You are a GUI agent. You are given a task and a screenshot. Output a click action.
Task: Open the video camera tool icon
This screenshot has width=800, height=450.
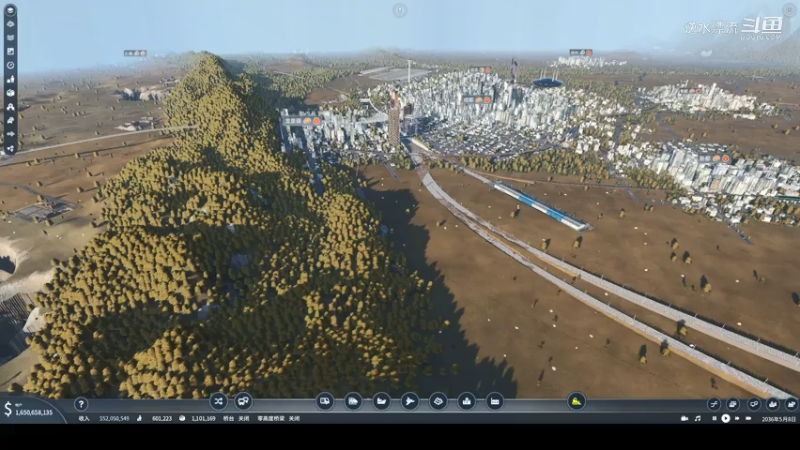685,418
